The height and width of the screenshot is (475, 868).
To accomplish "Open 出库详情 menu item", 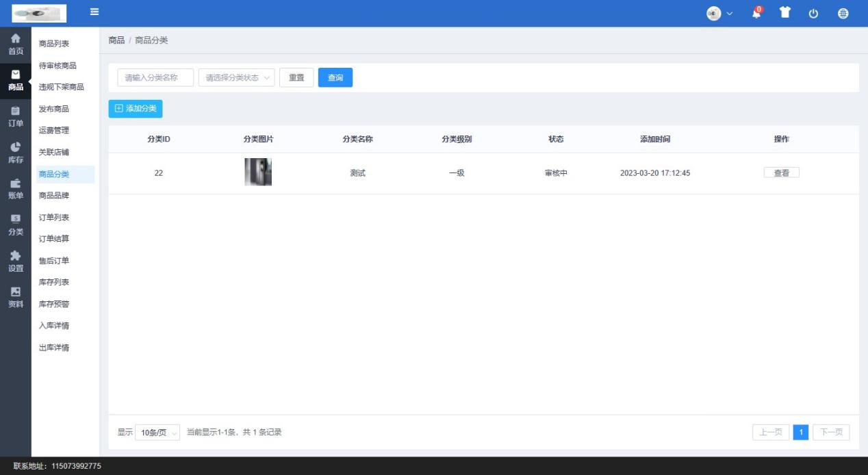I will click(54, 347).
